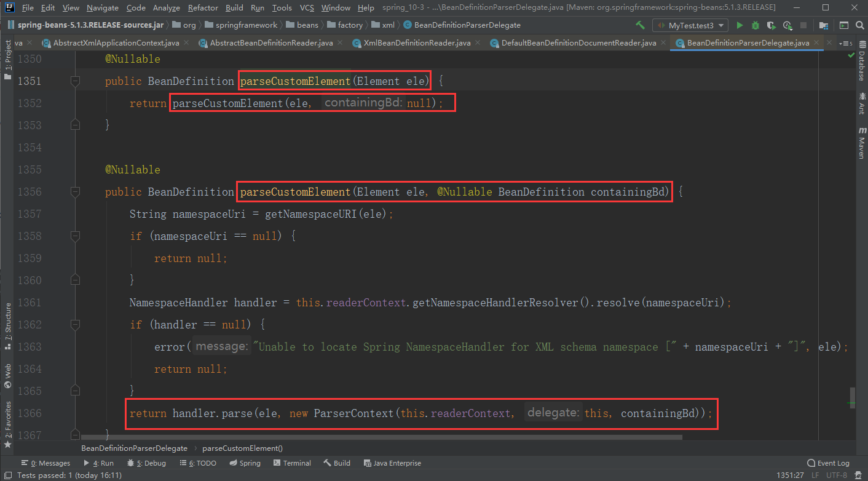Open the 4: Run tool window
Image resolution: width=868 pixels, height=481 pixels.
(98, 463)
